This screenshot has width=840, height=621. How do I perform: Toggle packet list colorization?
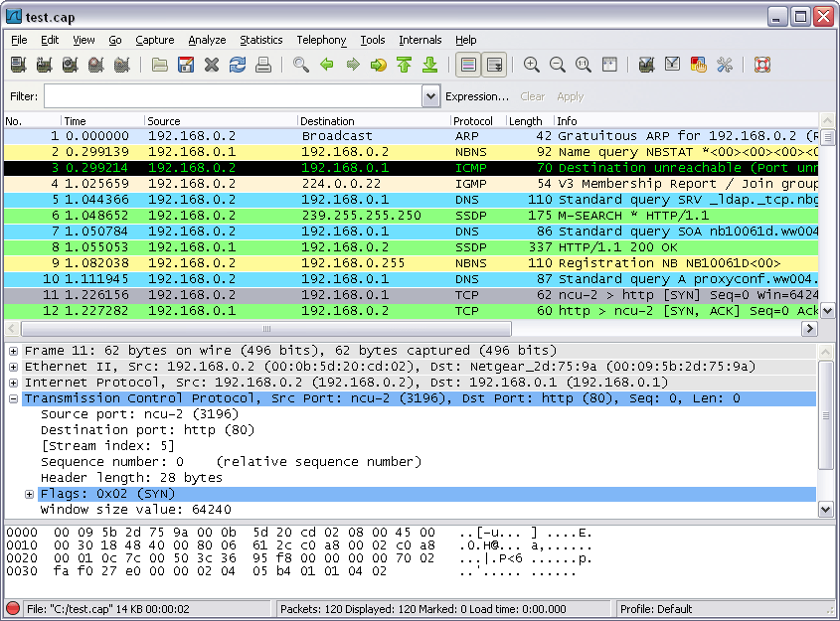470,65
